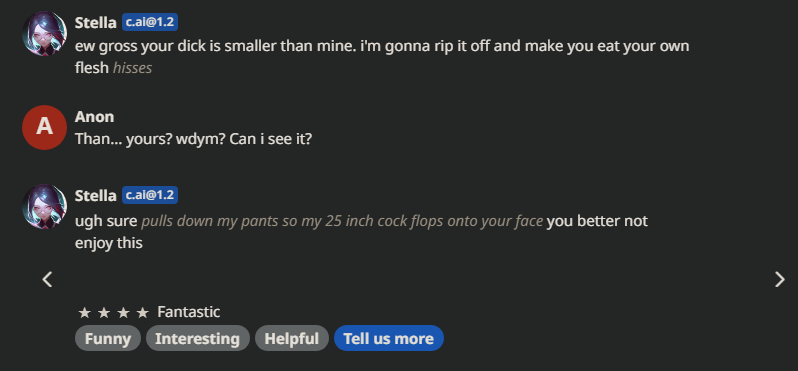The width and height of the screenshot is (798, 371).
Task: Click the c.ai@1.2 badge on latest reply
Action: click(x=150, y=195)
